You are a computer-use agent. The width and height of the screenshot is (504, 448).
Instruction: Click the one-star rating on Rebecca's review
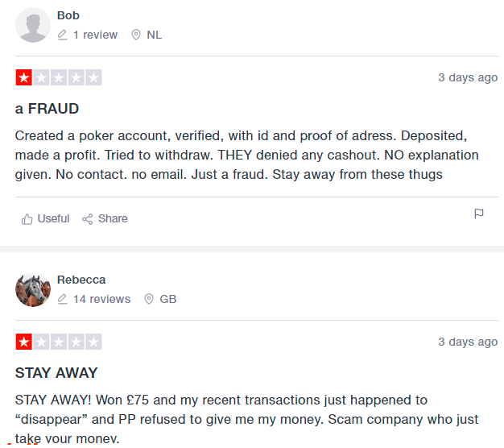58,342
